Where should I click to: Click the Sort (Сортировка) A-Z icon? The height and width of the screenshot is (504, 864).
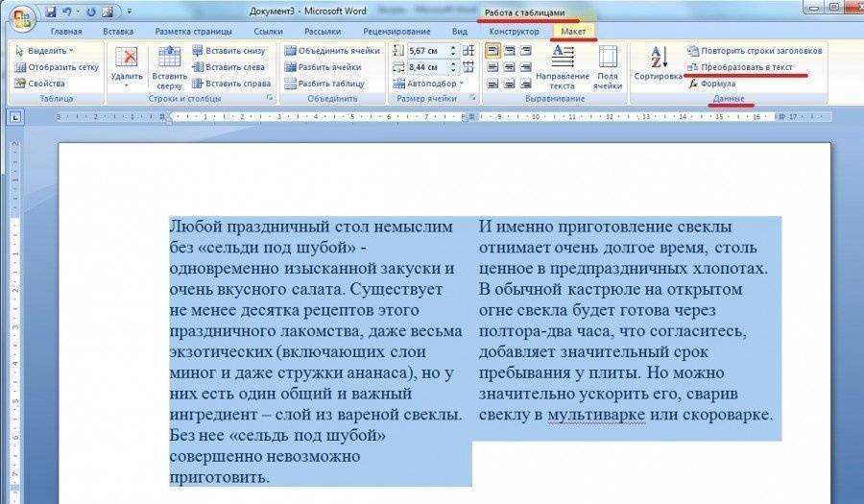click(658, 59)
